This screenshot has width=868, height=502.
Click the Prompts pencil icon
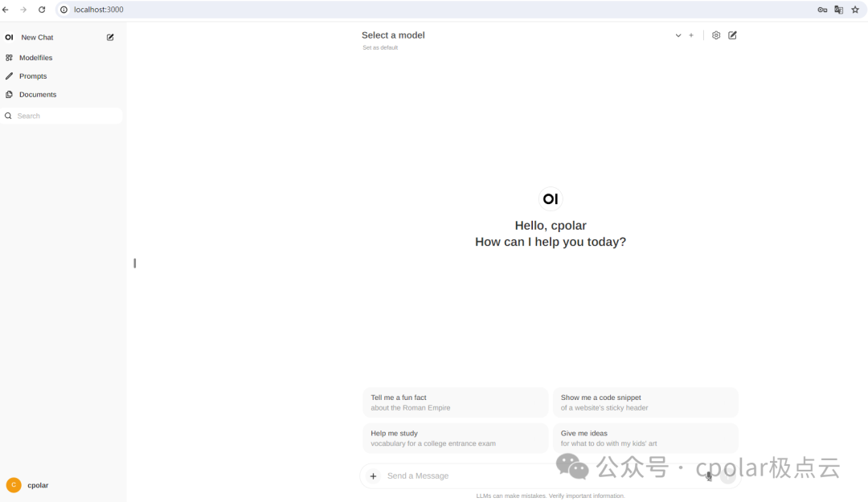pyautogui.click(x=9, y=76)
